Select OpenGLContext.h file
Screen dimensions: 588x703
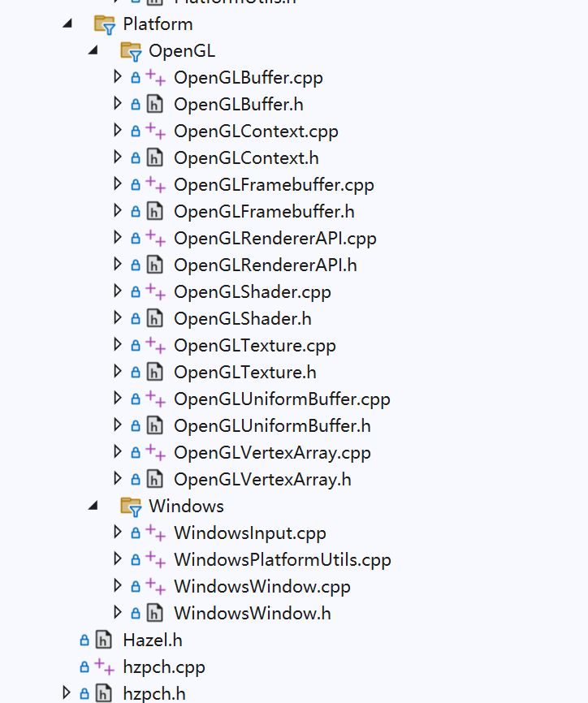click(246, 157)
